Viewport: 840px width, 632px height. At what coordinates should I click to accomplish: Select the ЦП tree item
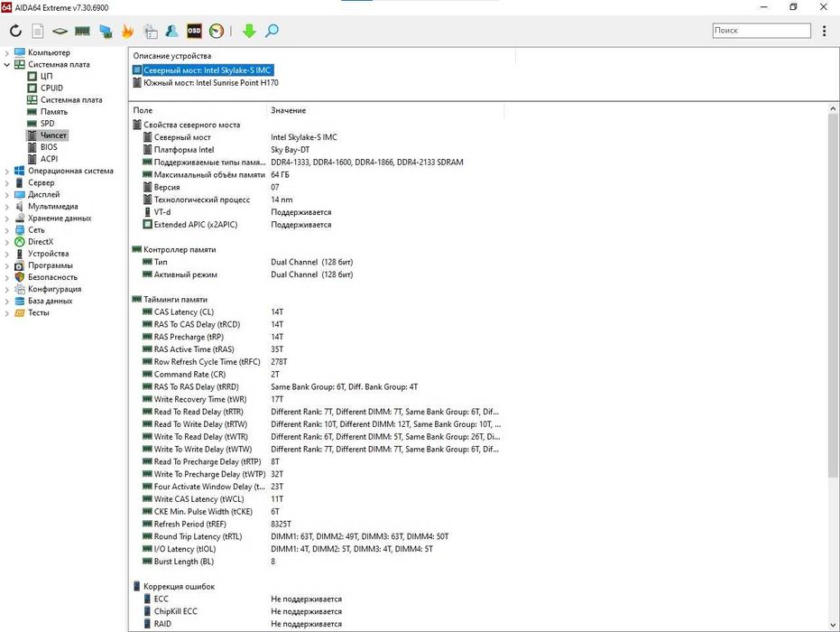(46, 76)
